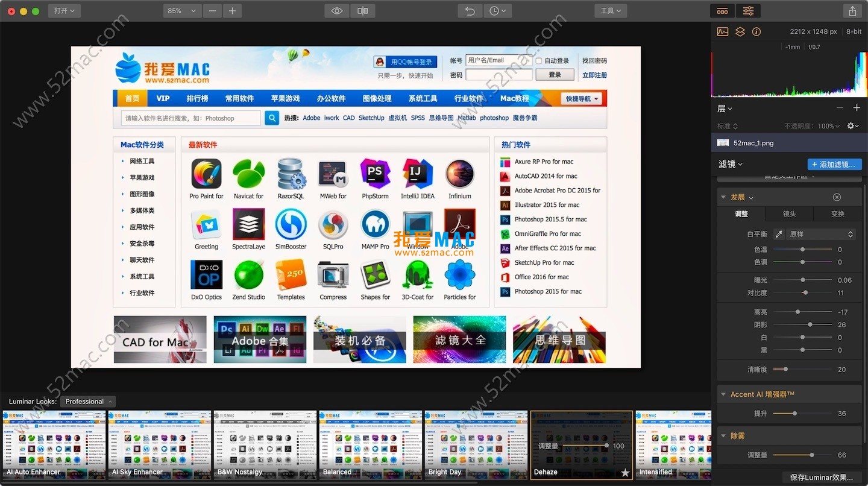Collapse the 发展 filter section
The height and width of the screenshot is (486, 868).
point(723,197)
